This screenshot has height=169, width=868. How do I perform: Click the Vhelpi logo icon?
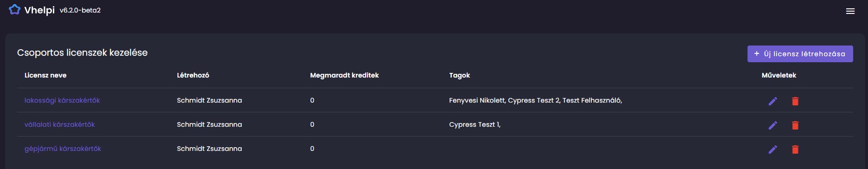click(14, 10)
